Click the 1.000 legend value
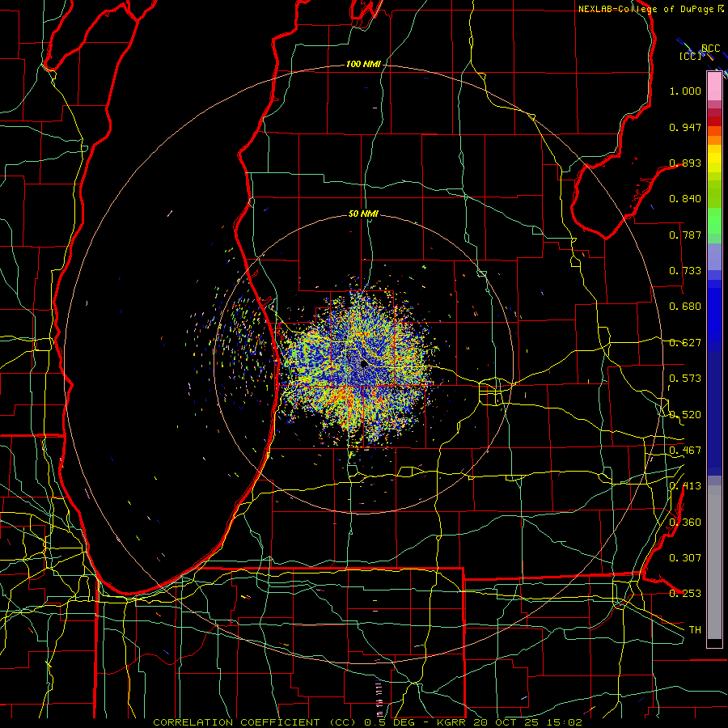Viewport: 728px width, 728px height. tap(685, 91)
